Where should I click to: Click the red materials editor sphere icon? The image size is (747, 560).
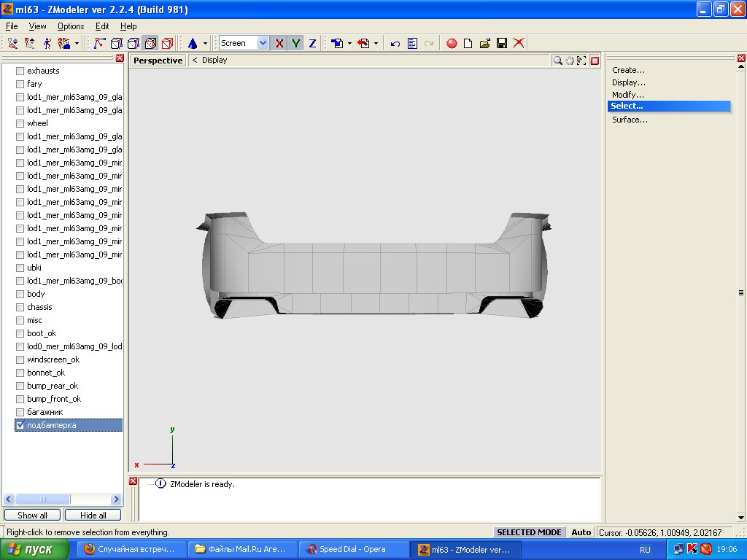tap(452, 43)
